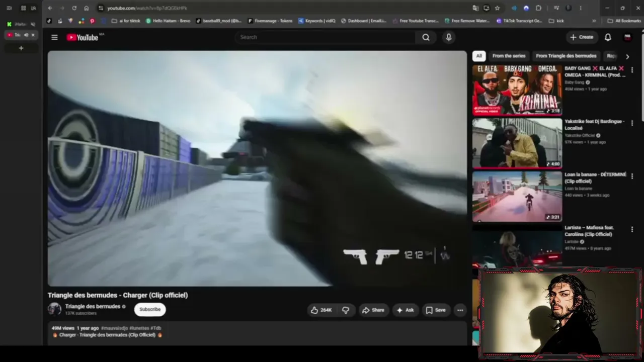Image resolution: width=644 pixels, height=362 pixels.
Task: Open Loan la banane DÉTERMINÉ thumbnail
Action: point(517,197)
